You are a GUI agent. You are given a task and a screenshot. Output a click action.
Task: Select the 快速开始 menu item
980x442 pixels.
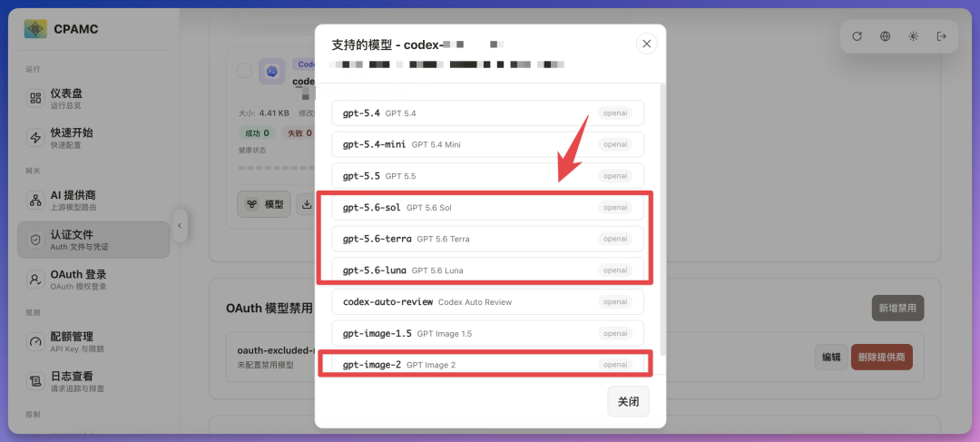click(x=93, y=138)
